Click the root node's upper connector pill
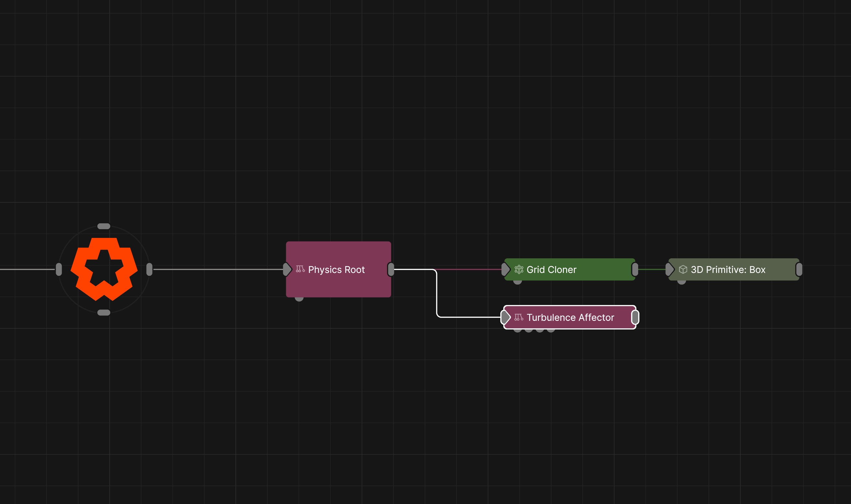The image size is (851, 504). 103,226
